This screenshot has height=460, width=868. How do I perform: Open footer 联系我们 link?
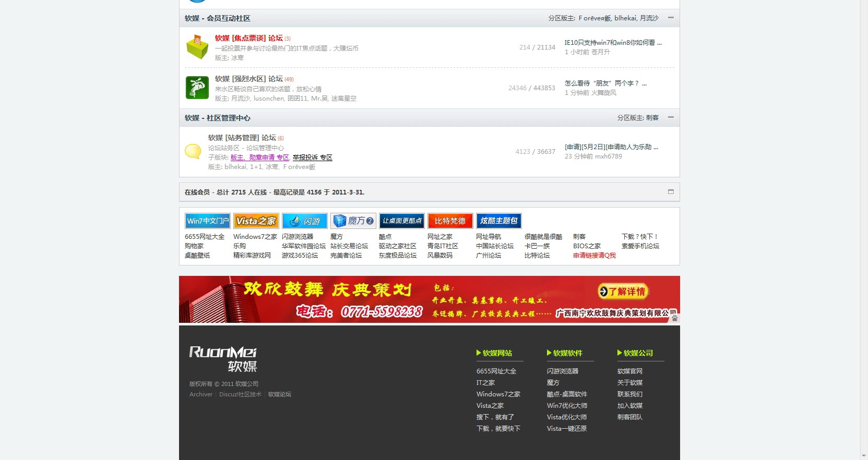point(630,394)
